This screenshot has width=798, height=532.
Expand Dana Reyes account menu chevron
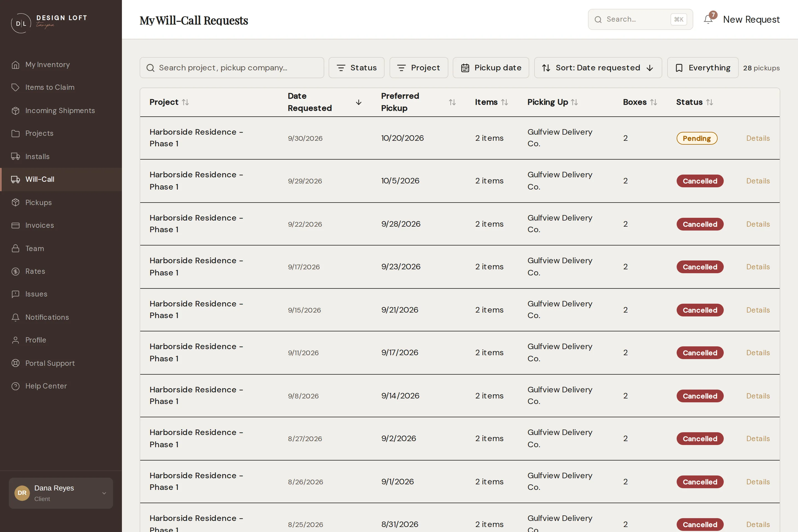coord(104,493)
